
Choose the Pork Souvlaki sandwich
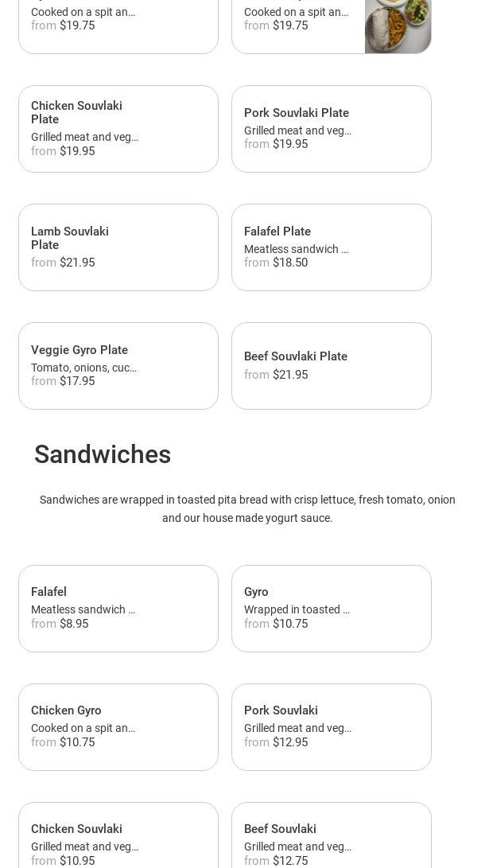(331, 727)
